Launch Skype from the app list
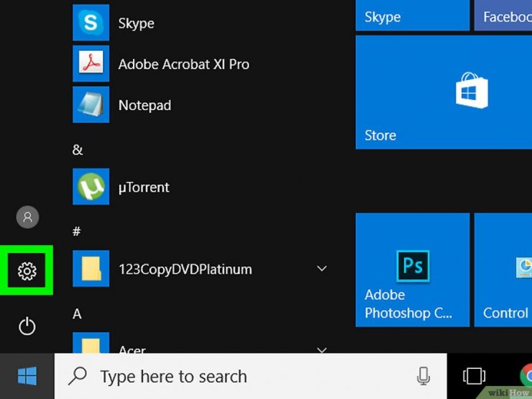Viewport: 532px width, 399px height. 91,22
